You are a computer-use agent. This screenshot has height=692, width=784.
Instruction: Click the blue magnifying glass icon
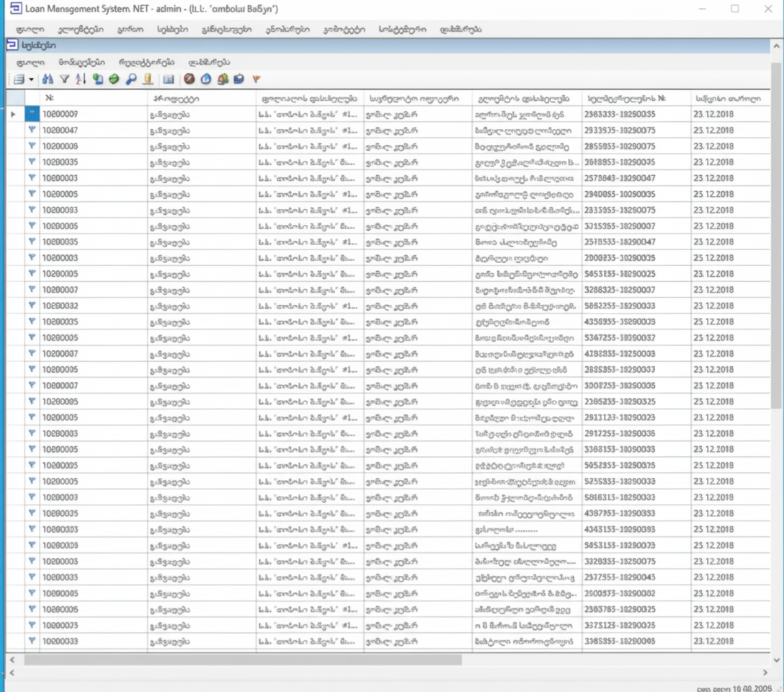(x=131, y=79)
